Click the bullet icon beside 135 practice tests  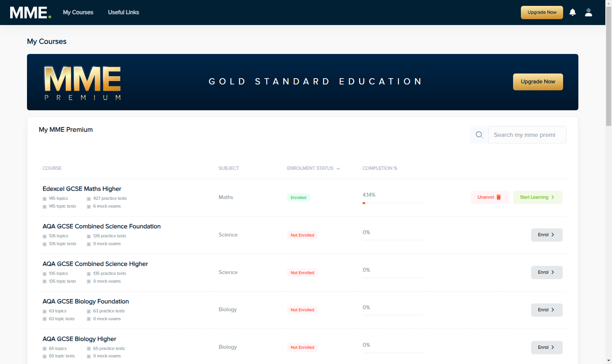coord(89,274)
